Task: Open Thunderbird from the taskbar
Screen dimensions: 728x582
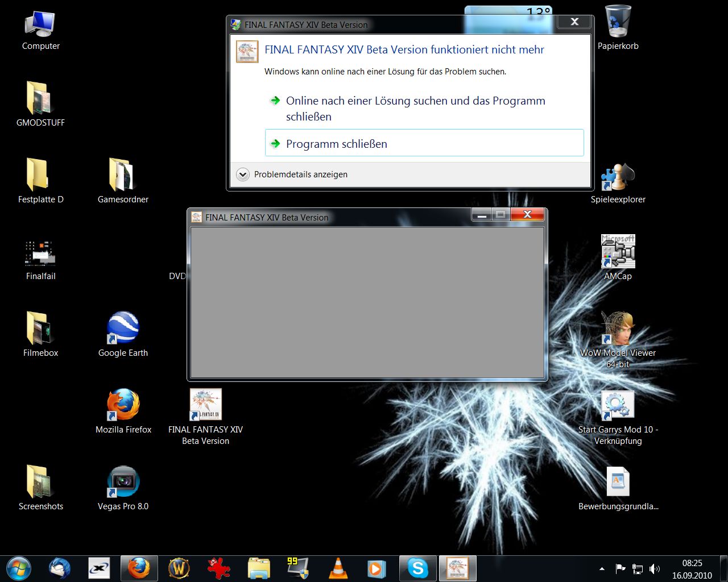Action: (x=60, y=568)
